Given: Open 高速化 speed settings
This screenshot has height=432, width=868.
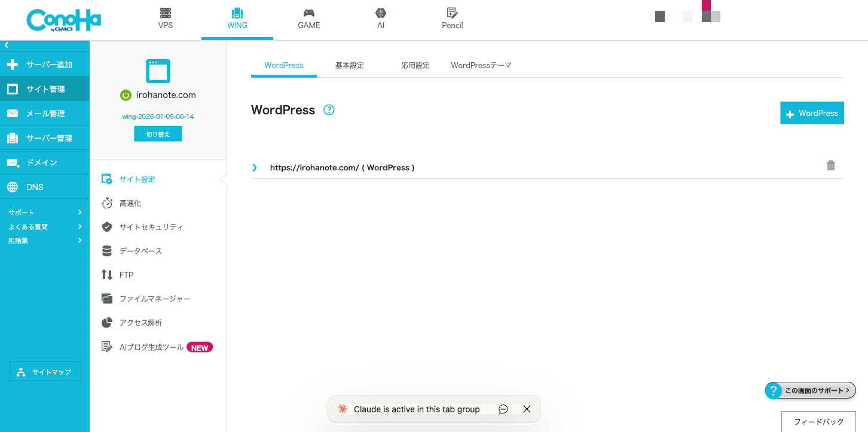Looking at the screenshot, I should tap(130, 203).
